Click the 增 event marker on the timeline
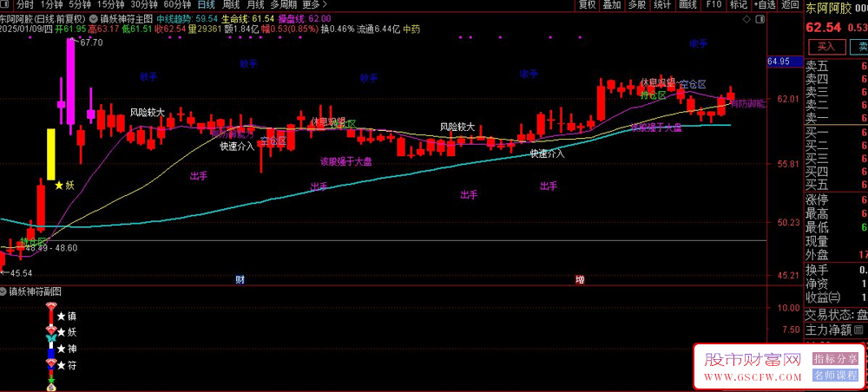 580,280
